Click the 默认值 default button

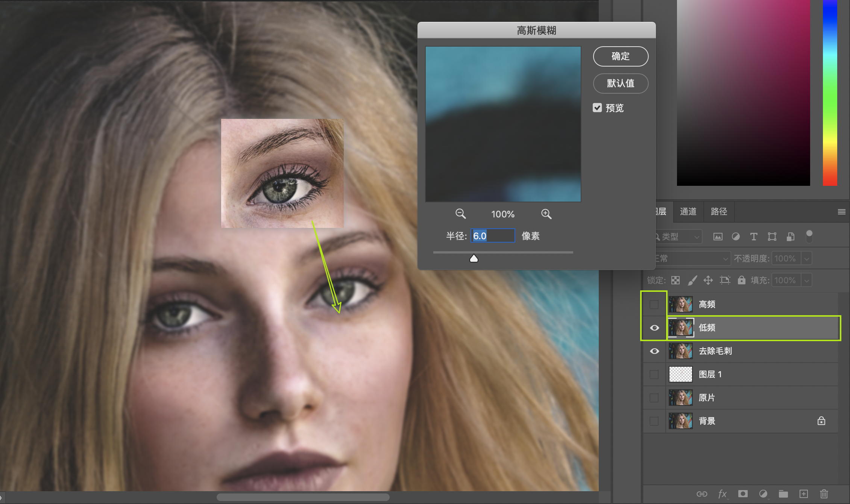[621, 83]
